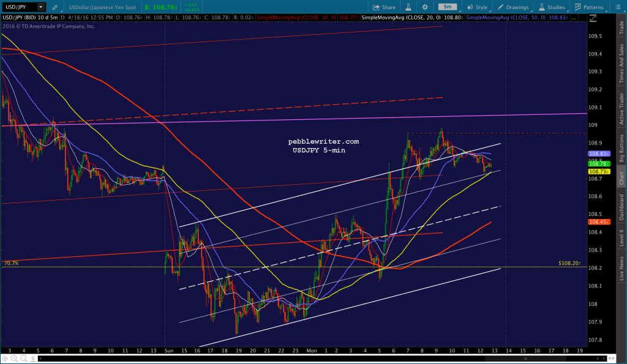The height and width of the screenshot is (364, 627).
Task: Click the USDollar/Japanese Yen Spot description
Action: pos(102,7)
